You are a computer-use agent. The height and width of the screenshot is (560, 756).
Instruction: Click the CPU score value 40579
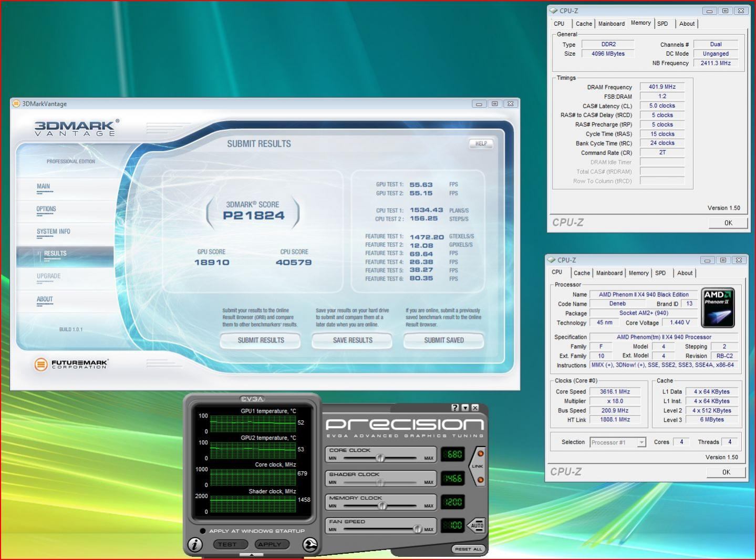[x=294, y=262]
